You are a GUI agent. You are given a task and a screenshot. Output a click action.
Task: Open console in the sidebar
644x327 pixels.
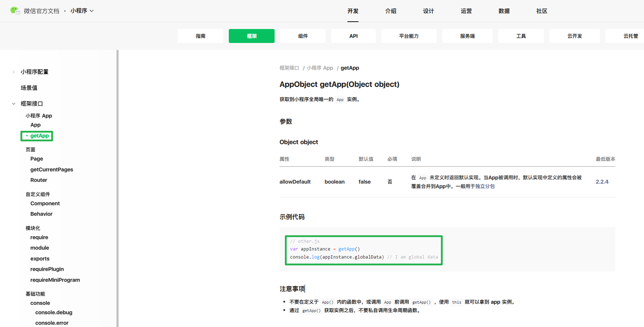click(40, 303)
